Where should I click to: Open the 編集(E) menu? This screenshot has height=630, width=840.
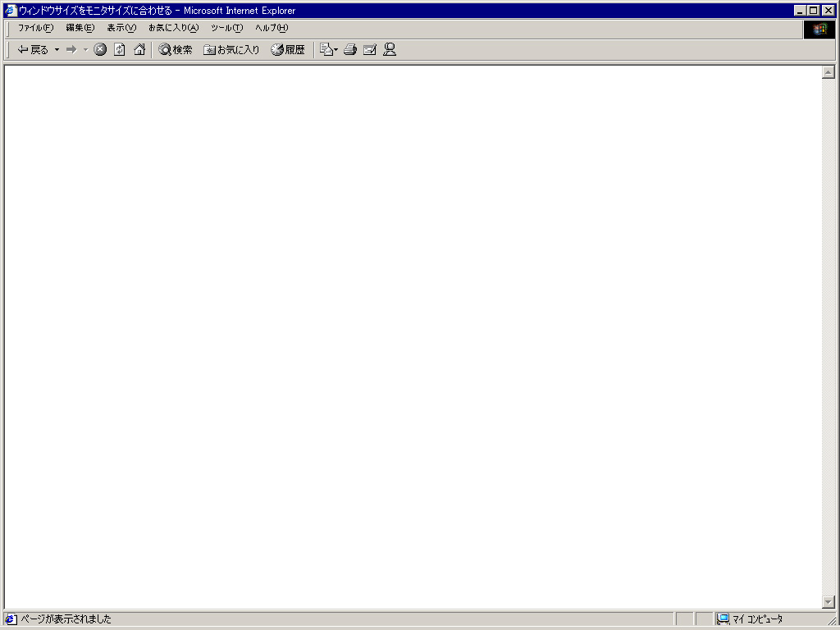[80, 28]
